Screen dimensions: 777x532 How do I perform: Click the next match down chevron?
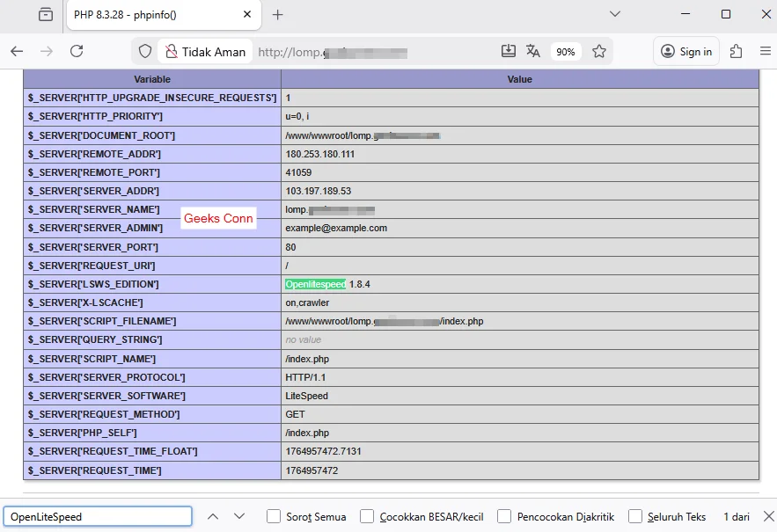pos(238,516)
